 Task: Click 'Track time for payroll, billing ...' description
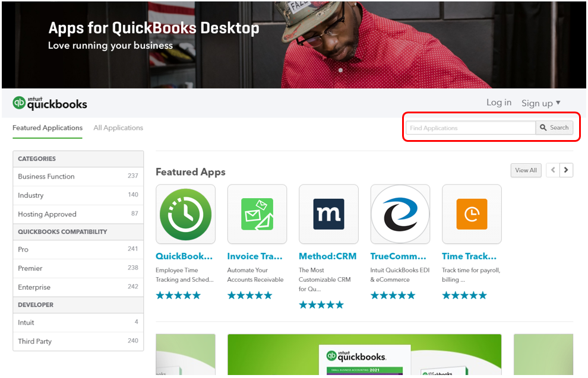[x=471, y=275]
